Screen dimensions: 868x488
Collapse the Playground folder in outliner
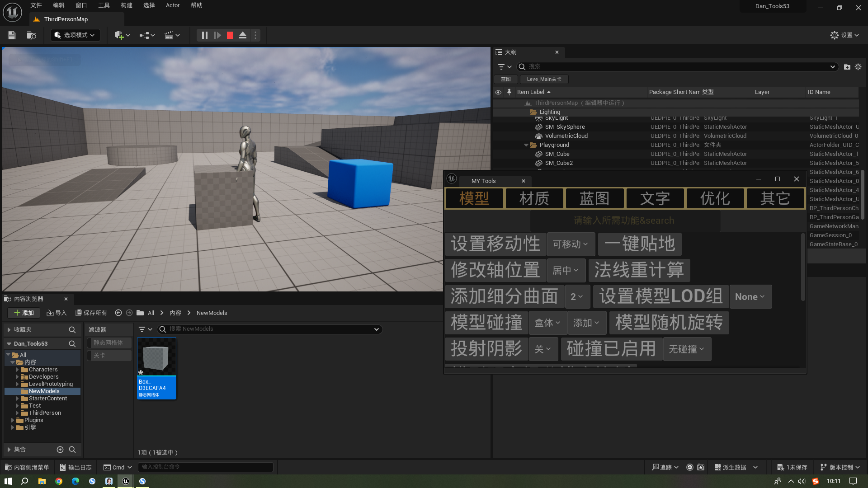point(526,145)
